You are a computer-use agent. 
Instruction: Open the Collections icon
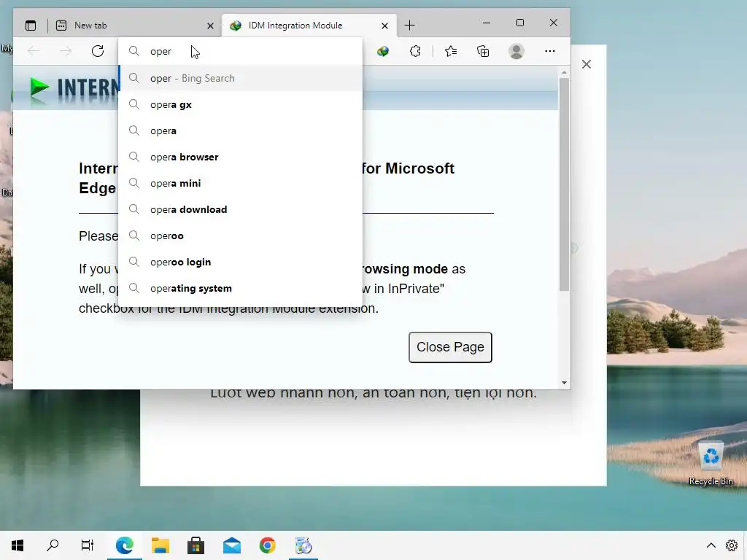coord(483,51)
